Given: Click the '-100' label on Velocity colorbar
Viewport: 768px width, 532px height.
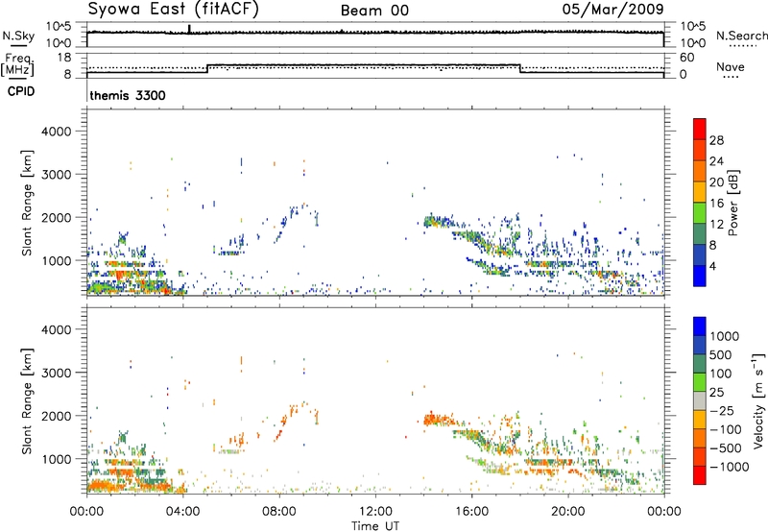Looking at the screenshot, I should pyautogui.click(x=725, y=429).
